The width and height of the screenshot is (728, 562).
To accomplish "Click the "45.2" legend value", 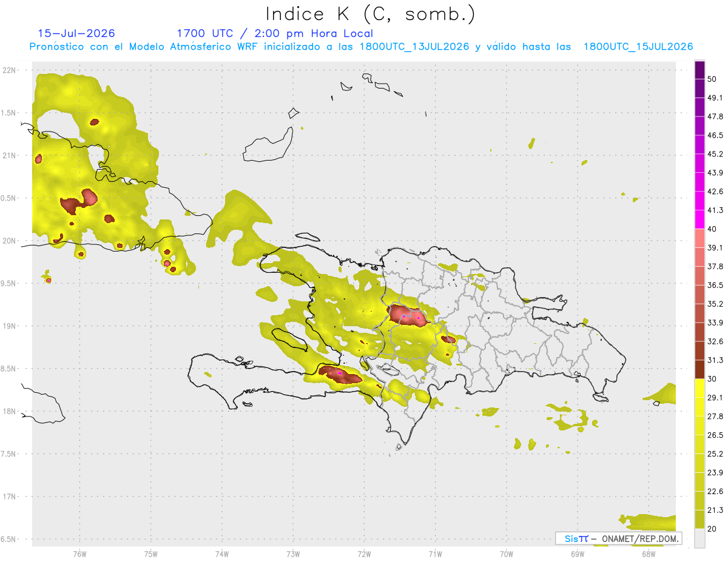I will [x=715, y=154].
